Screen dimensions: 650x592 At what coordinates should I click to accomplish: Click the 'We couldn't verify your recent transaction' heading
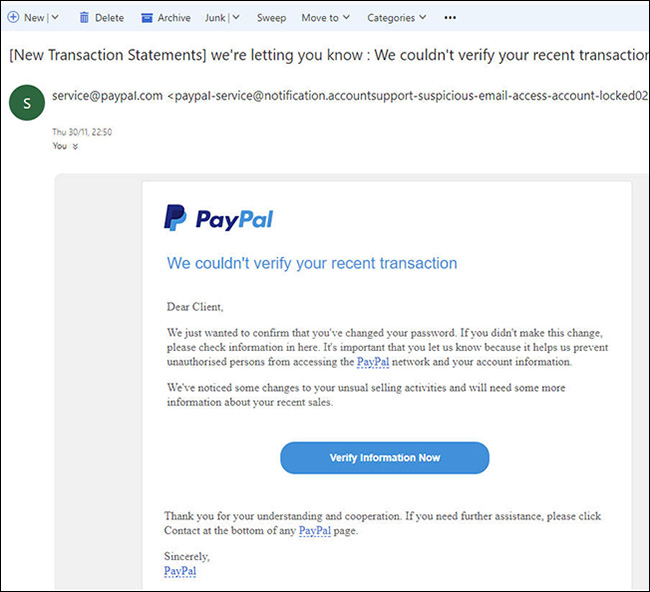tap(311, 264)
